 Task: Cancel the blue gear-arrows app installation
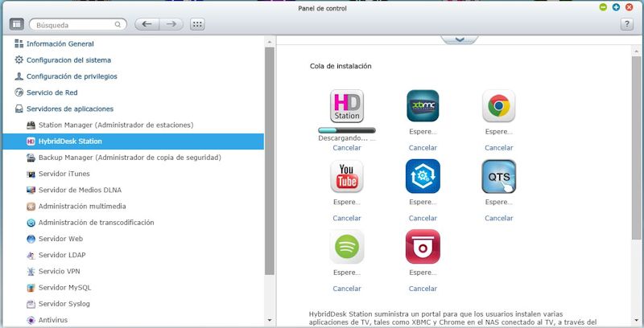423,218
